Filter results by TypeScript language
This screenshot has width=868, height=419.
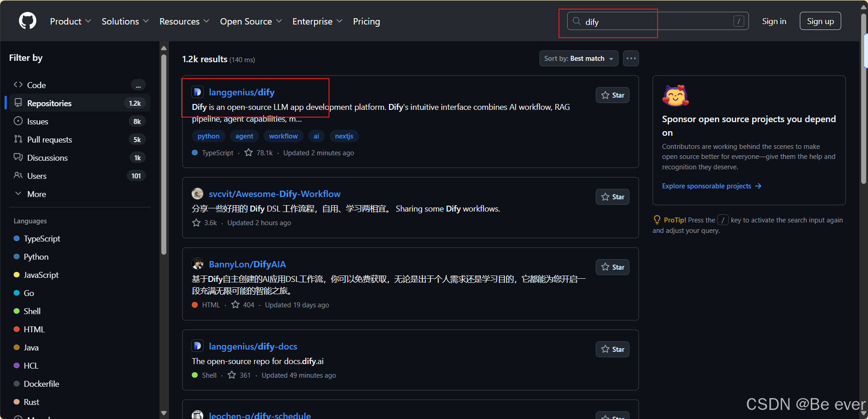(42, 238)
